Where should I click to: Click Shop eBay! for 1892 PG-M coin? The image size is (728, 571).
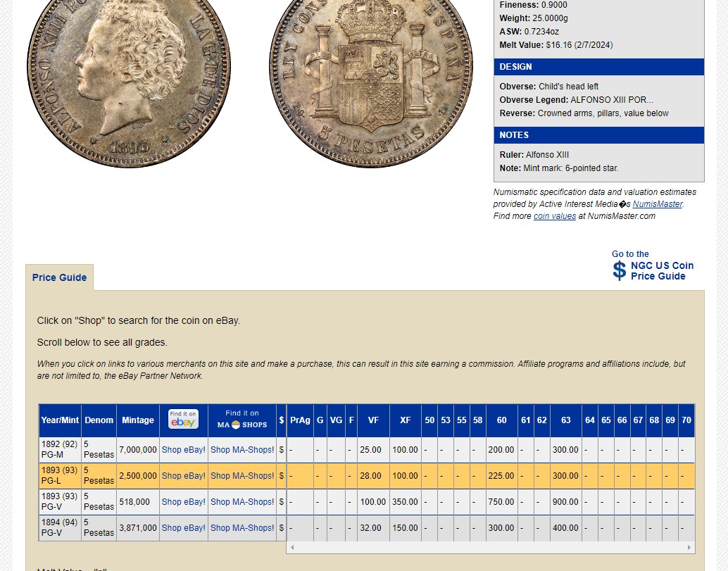coord(183,450)
